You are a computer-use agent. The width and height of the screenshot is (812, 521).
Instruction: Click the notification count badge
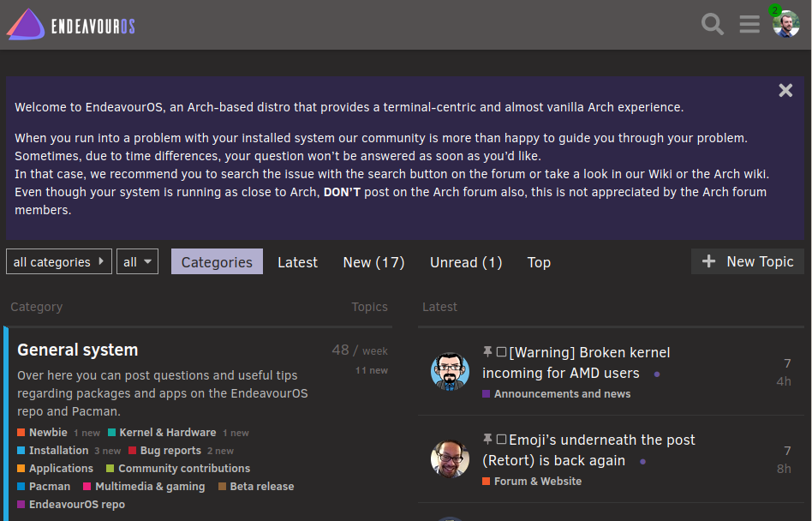pos(774,9)
